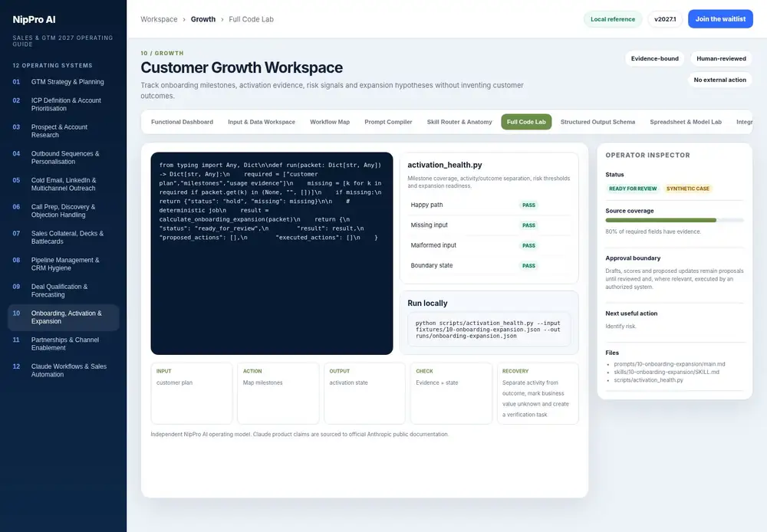Click Growth in the breadcrumb
The height and width of the screenshot is (532, 767).
[x=203, y=19]
